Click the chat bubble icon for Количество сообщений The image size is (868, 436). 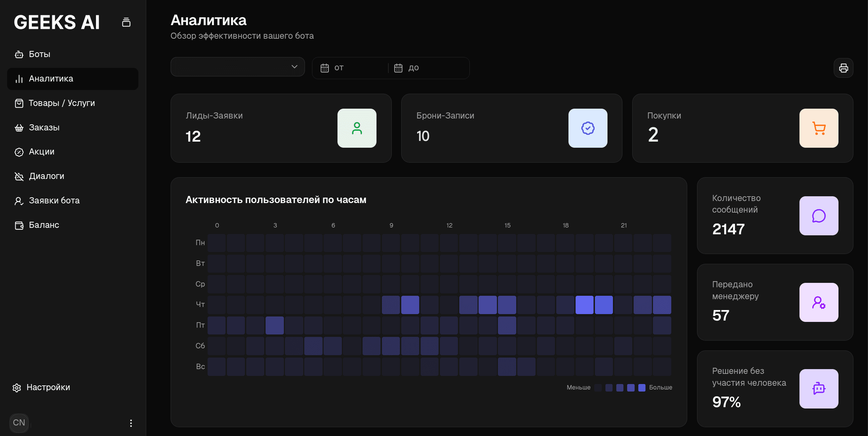coord(819,216)
